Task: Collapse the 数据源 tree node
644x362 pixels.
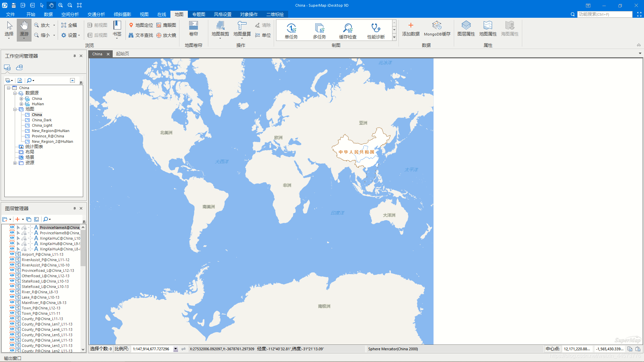Action: point(15,93)
